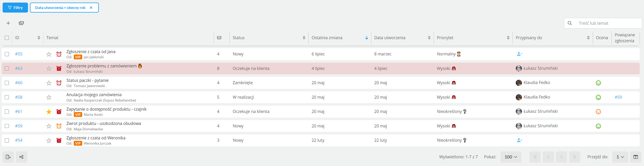Tick the checkbox for ticket #59

pos(7,126)
